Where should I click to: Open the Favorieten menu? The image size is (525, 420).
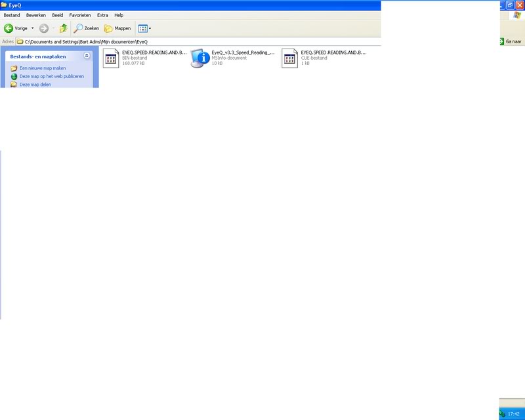pyautogui.click(x=80, y=15)
